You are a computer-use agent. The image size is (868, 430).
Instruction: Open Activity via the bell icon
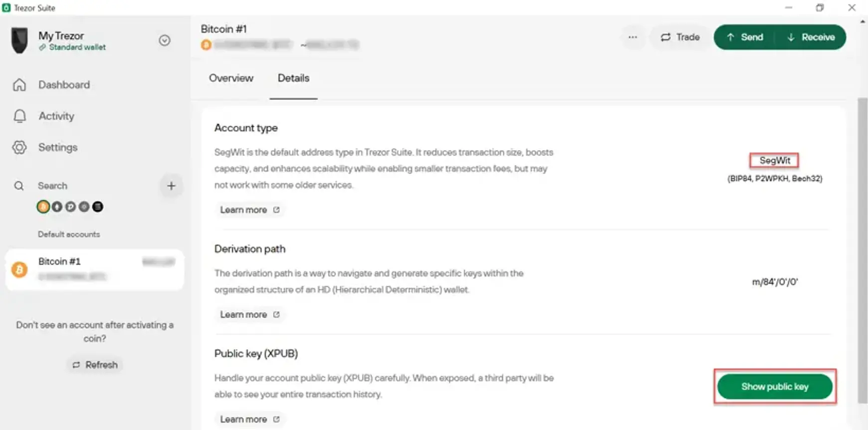(x=19, y=116)
